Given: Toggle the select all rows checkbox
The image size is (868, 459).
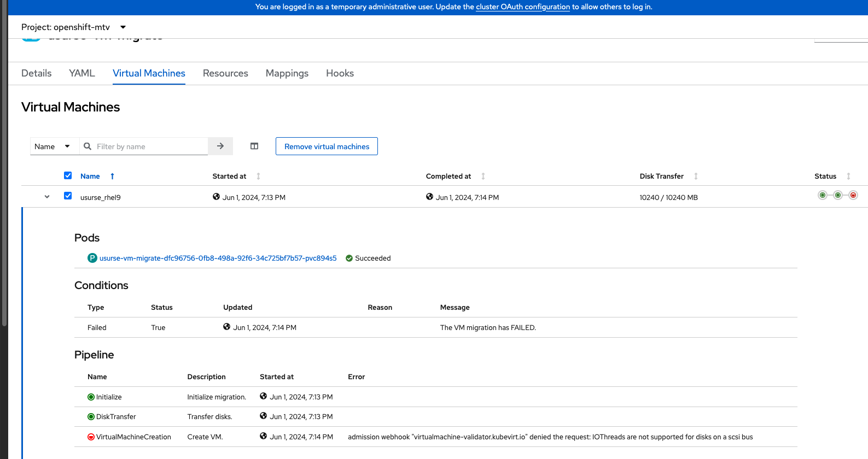Looking at the screenshot, I should point(68,176).
